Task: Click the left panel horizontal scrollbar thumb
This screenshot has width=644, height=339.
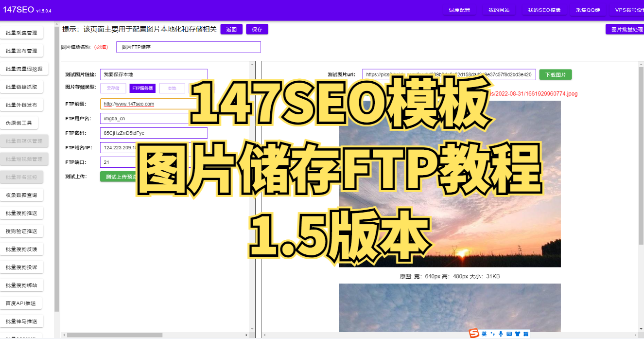Action: click(x=115, y=335)
